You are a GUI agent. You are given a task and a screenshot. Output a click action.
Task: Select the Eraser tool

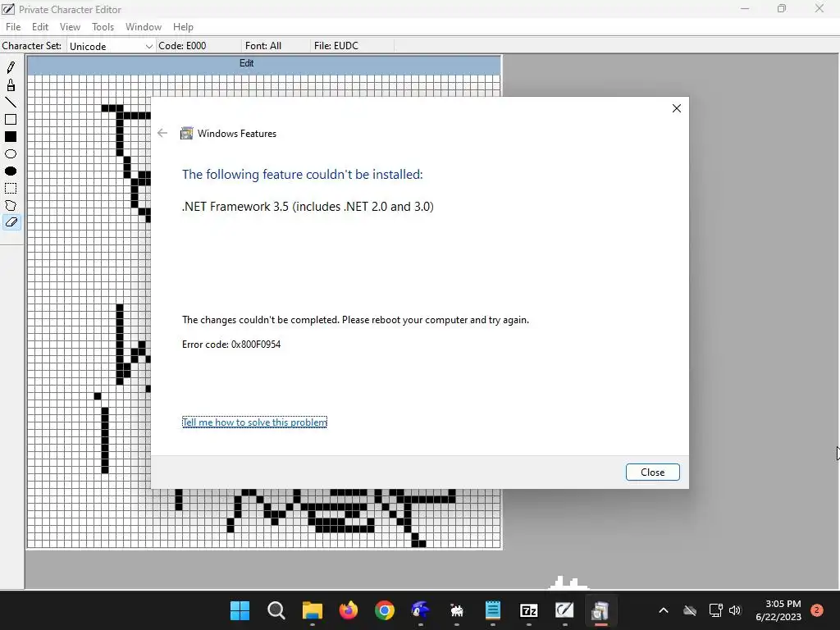tap(11, 221)
